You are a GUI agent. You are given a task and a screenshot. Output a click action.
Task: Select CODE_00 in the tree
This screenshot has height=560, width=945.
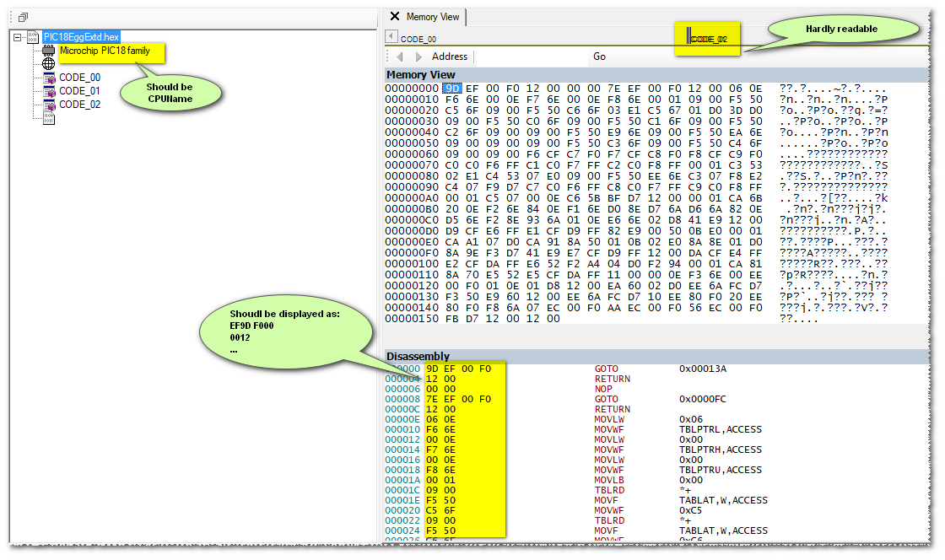[79, 78]
